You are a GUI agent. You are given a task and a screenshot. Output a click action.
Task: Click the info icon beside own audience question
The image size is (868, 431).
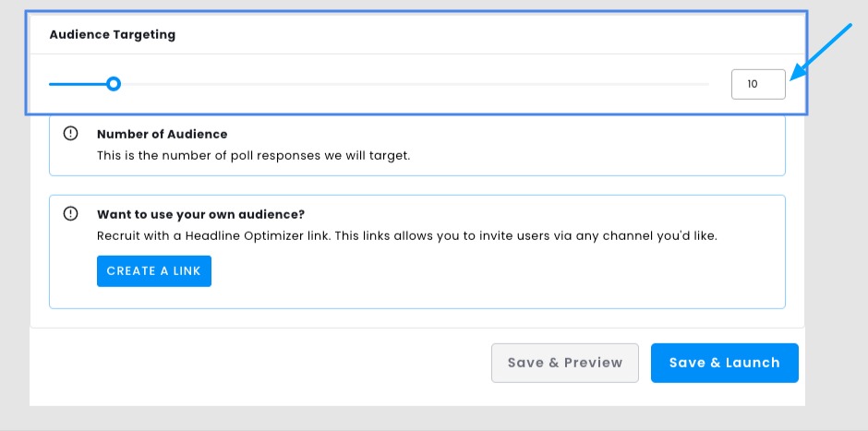pyautogui.click(x=71, y=213)
